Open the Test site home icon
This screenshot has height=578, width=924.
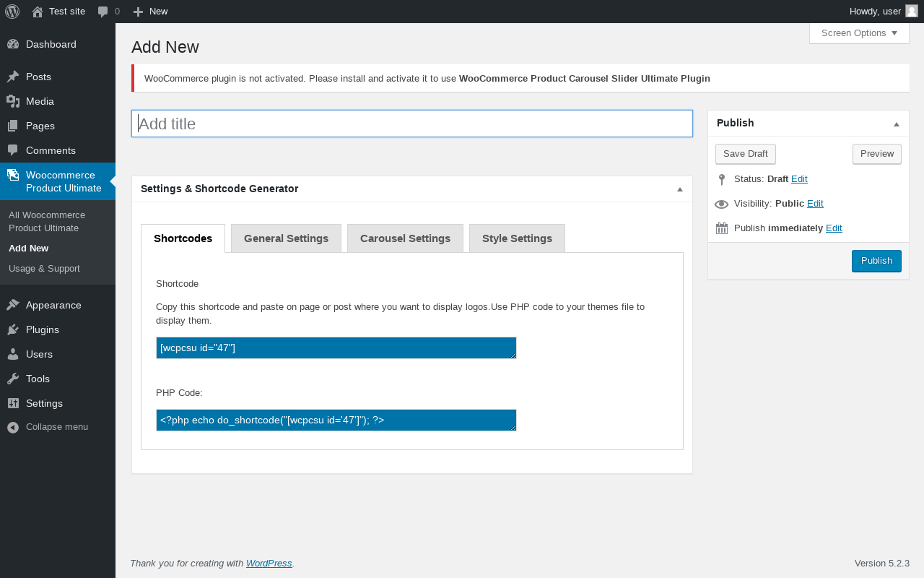[38, 12]
